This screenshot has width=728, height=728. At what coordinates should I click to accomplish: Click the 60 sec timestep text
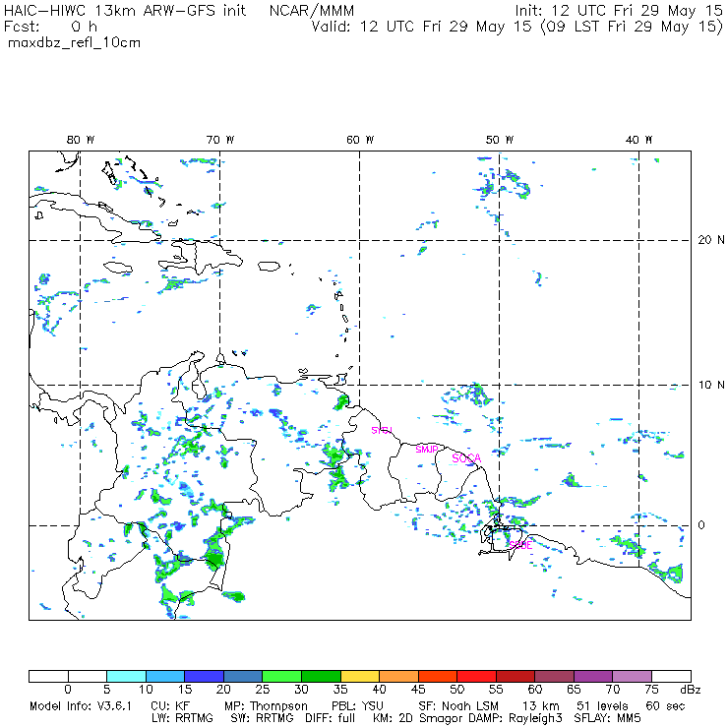pyautogui.click(x=665, y=706)
